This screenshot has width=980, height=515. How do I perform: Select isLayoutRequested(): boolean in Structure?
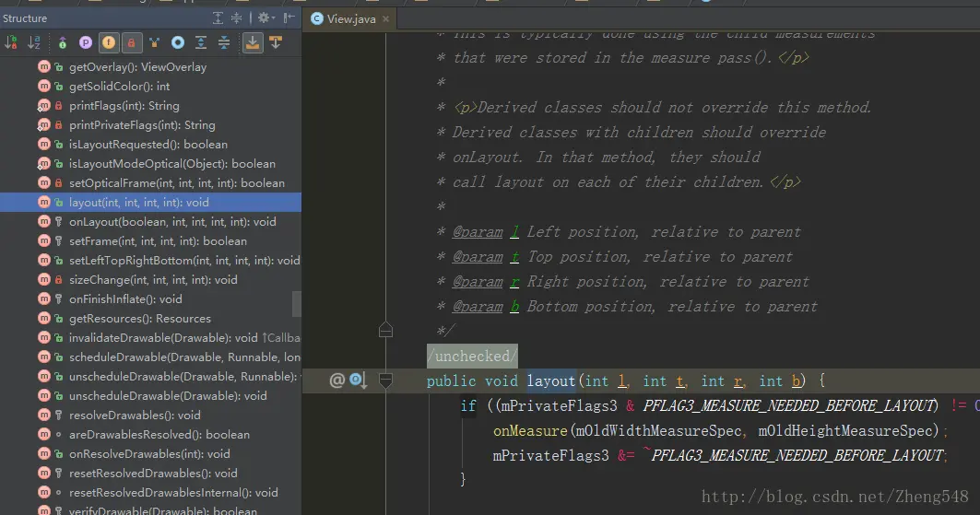point(148,145)
